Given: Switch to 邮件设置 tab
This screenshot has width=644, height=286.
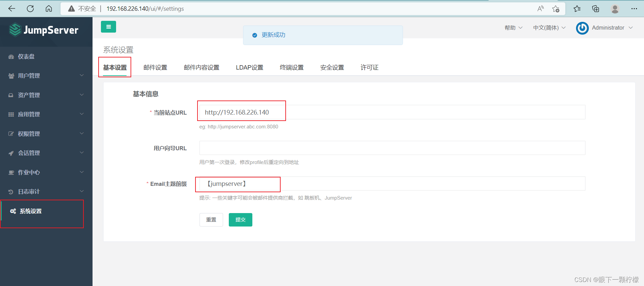Looking at the screenshot, I should pos(155,68).
